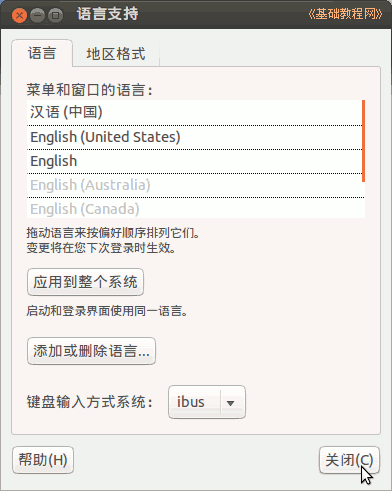
Task: Click the 语言支持 title bar text
Action: point(107,14)
